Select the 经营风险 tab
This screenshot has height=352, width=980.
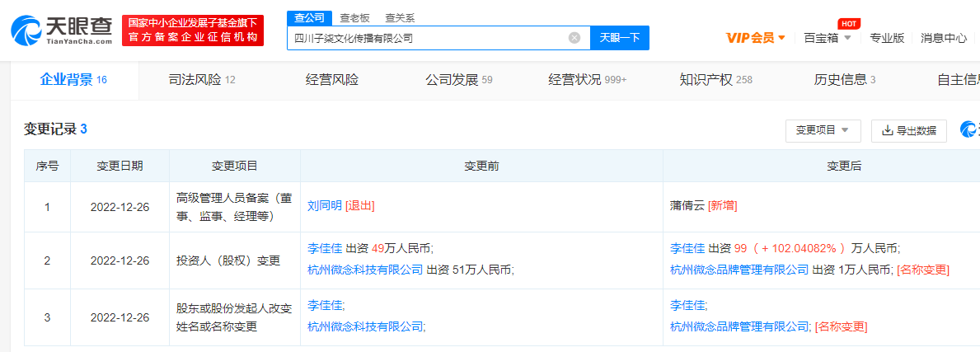[332, 80]
